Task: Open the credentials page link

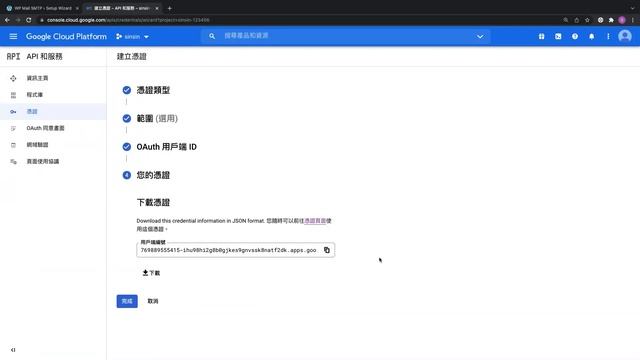Action: coord(315,221)
